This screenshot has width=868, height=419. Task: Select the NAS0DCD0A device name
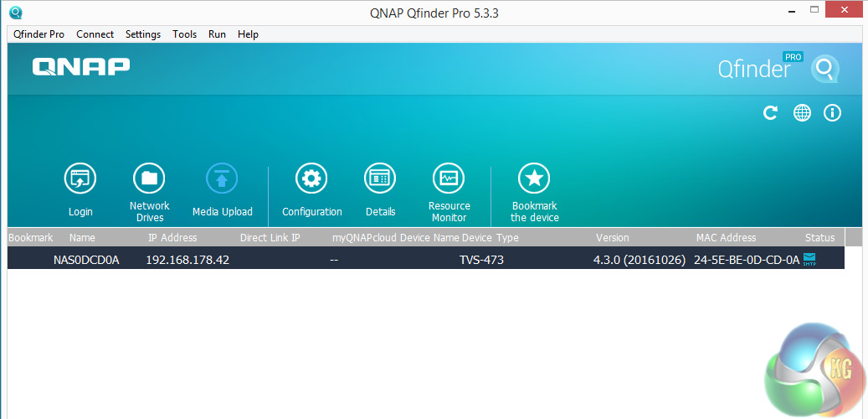(86, 260)
